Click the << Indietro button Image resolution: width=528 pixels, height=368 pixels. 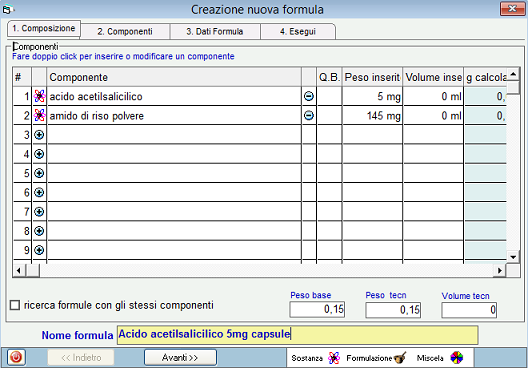pos(81,357)
